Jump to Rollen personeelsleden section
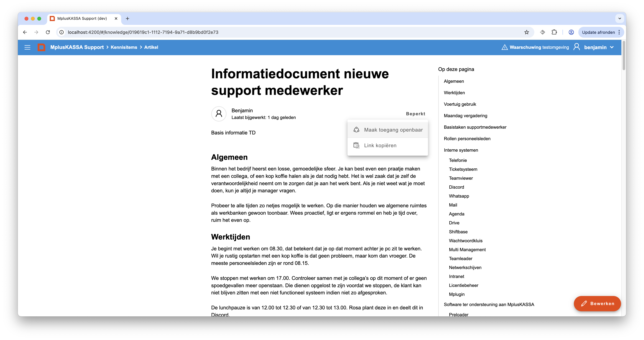The height and width of the screenshot is (340, 644). pyautogui.click(x=467, y=139)
